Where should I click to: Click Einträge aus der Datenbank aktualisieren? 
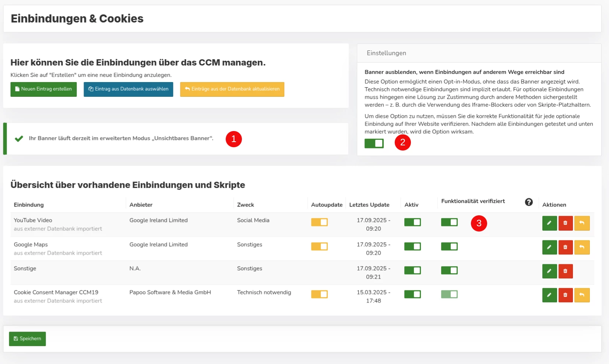pos(232,89)
